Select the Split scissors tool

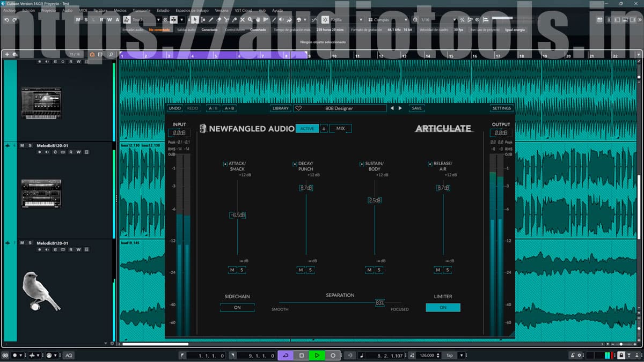pyautogui.click(x=226, y=20)
